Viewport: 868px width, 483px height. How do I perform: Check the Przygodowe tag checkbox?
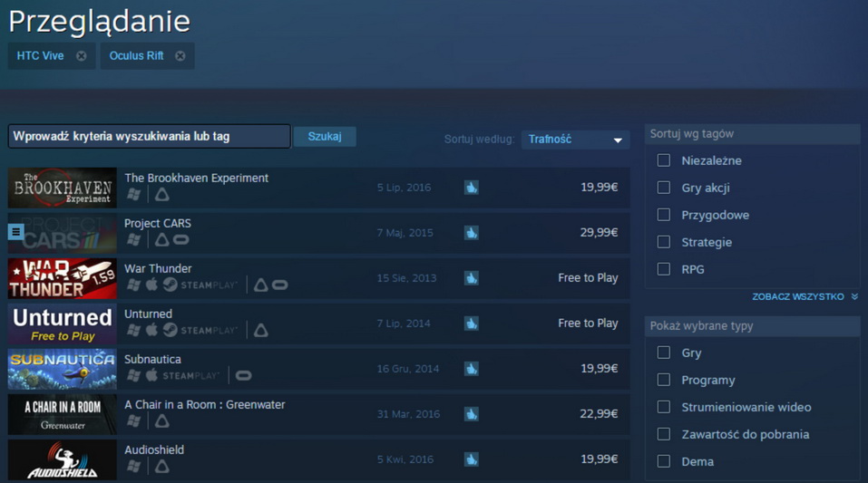(x=663, y=215)
